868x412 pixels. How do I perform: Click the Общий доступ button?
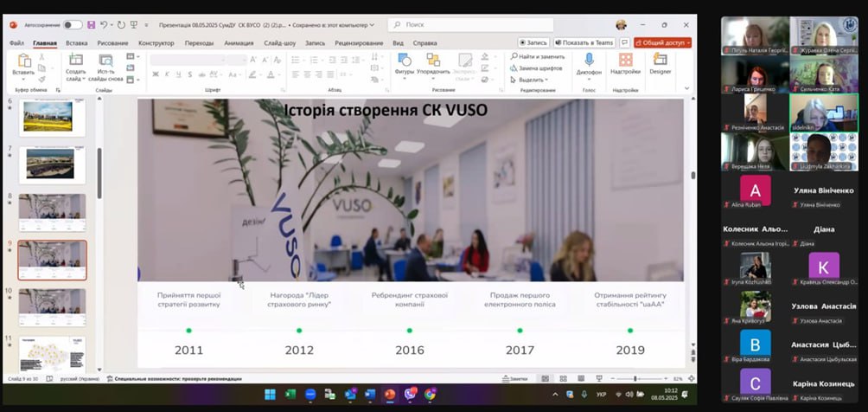tap(662, 42)
